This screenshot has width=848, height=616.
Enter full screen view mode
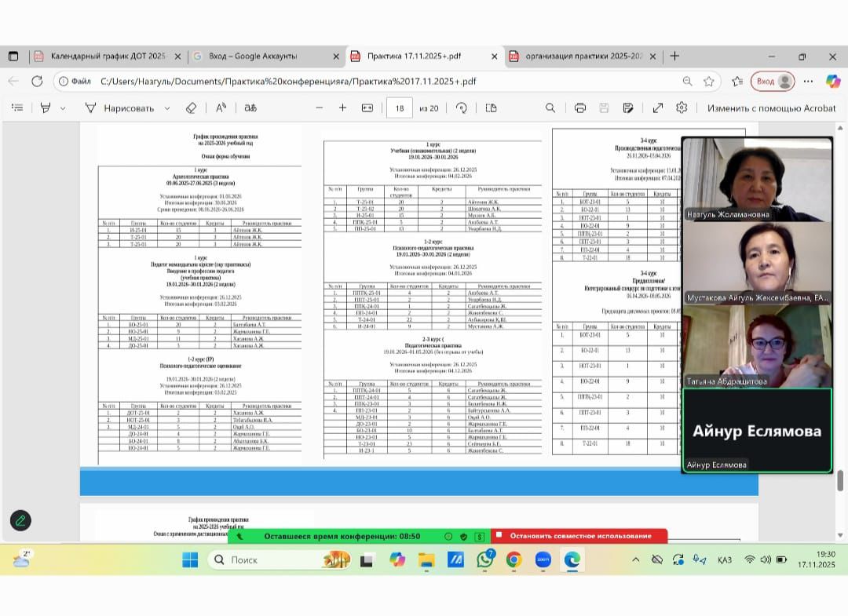click(x=658, y=108)
